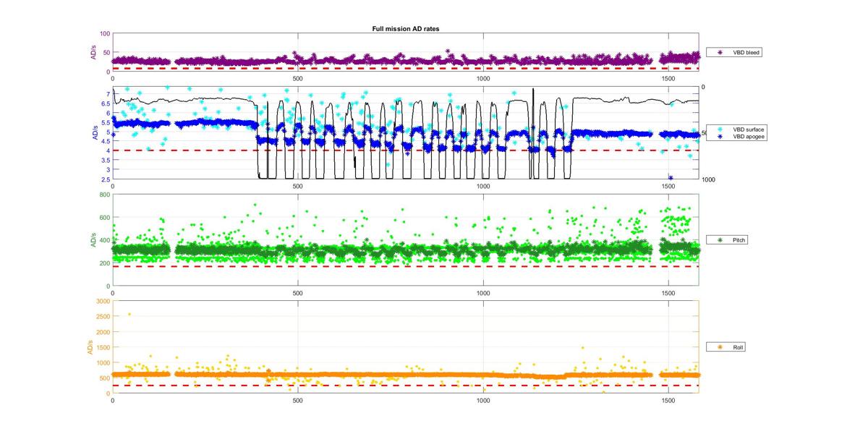The height and width of the screenshot is (442, 868).
Task: Click the '6.5' y-axis tick label
Action: point(106,103)
